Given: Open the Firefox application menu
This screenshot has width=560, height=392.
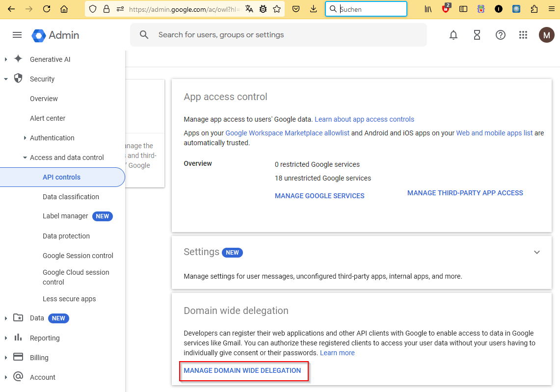Looking at the screenshot, I should (x=552, y=9).
